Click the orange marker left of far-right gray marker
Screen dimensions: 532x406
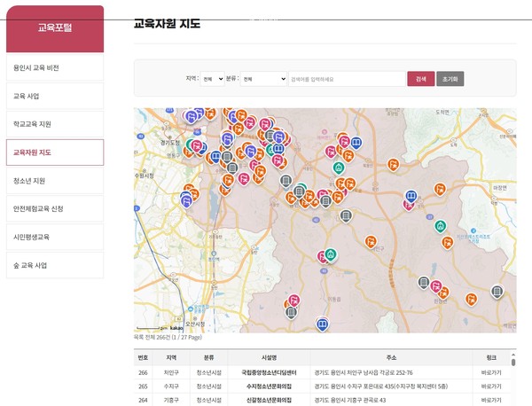471,299
